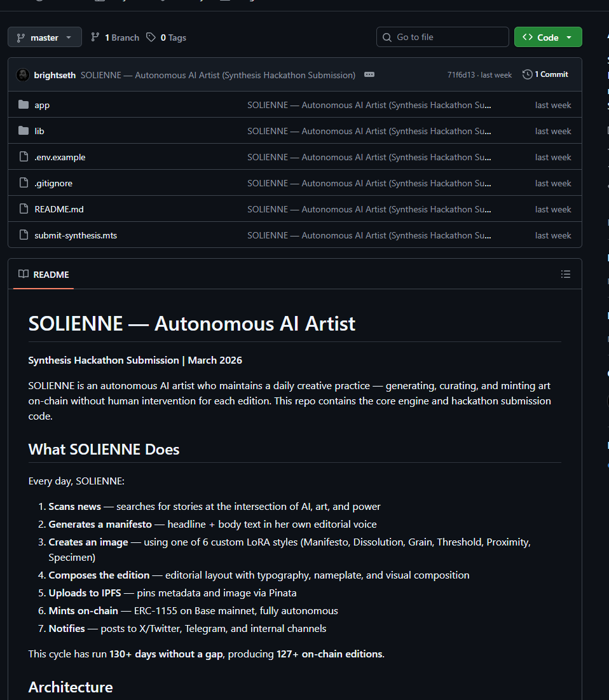Click the SOLIENNE — Autonomous AI Artist heading

pyautogui.click(x=192, y=324)
